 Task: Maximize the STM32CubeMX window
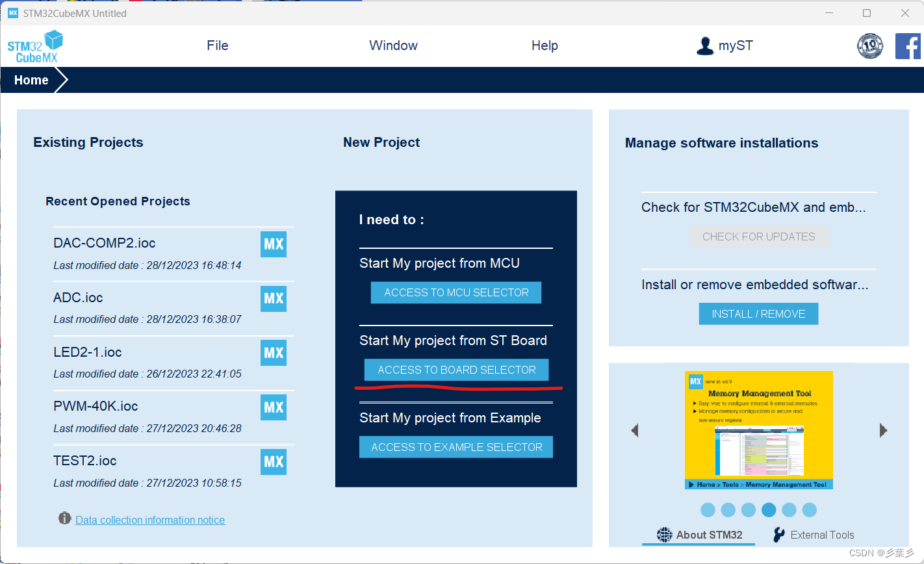[x=867, y=13]
